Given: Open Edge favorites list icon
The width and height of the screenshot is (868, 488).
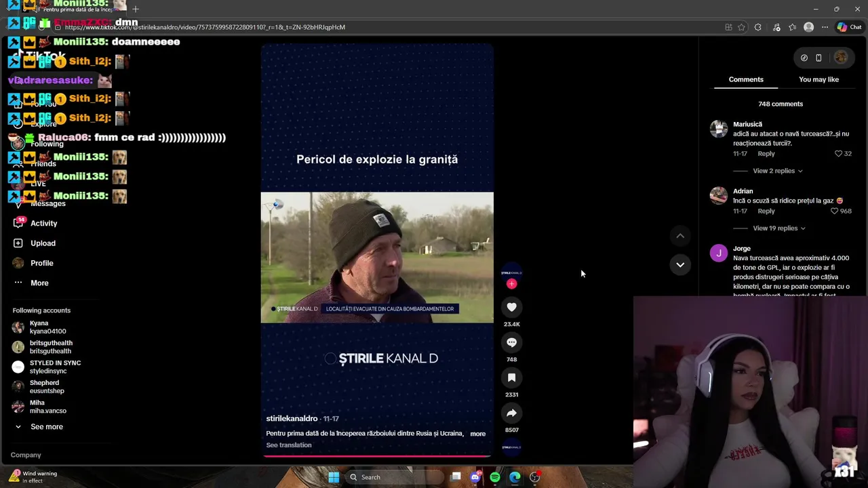Looking at the screenshot, I should pos(792,27).
